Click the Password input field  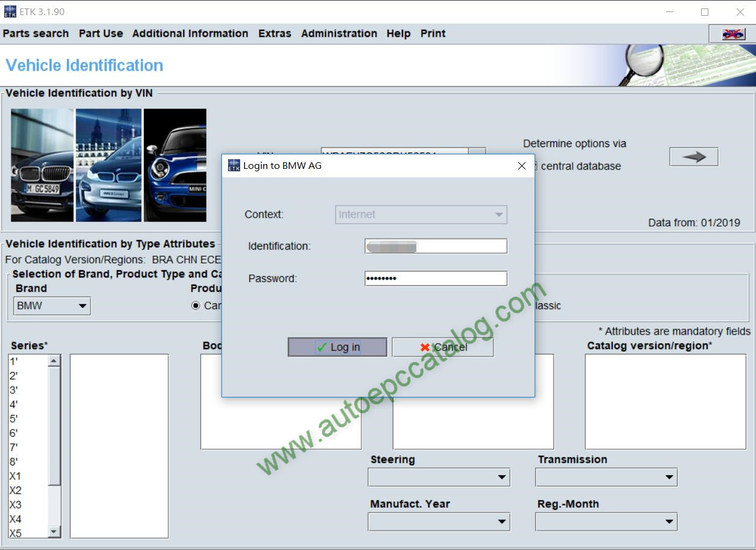point(436,278)
